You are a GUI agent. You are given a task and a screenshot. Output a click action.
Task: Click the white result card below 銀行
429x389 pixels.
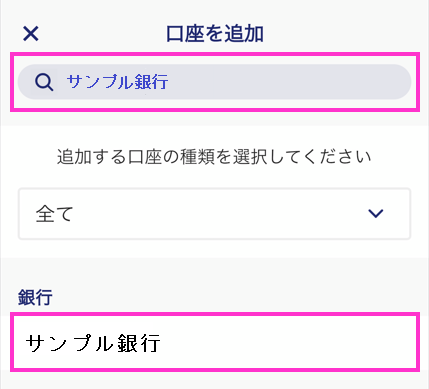click(x=215, y=343)
